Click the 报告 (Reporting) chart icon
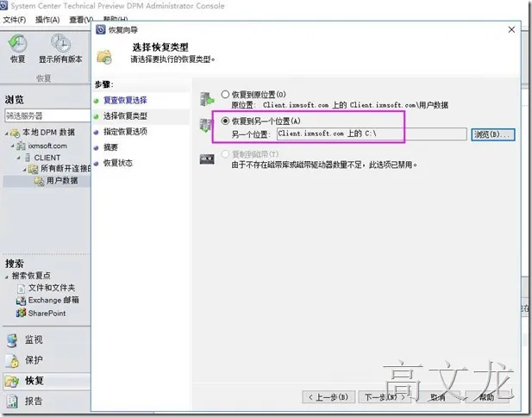The image size is (532, 417). (12, 401)
